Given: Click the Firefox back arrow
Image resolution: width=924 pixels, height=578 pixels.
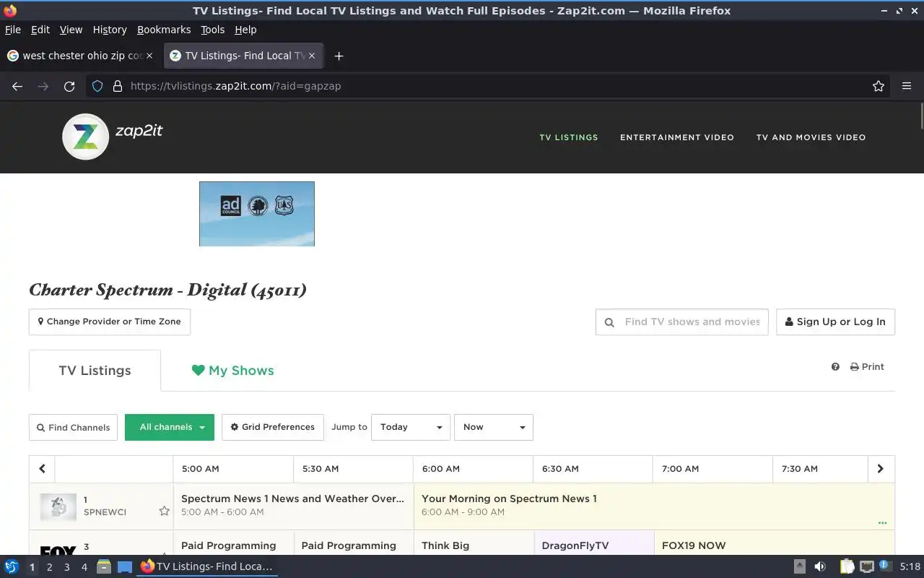Looking at the screenshot, I should [17, 86].
